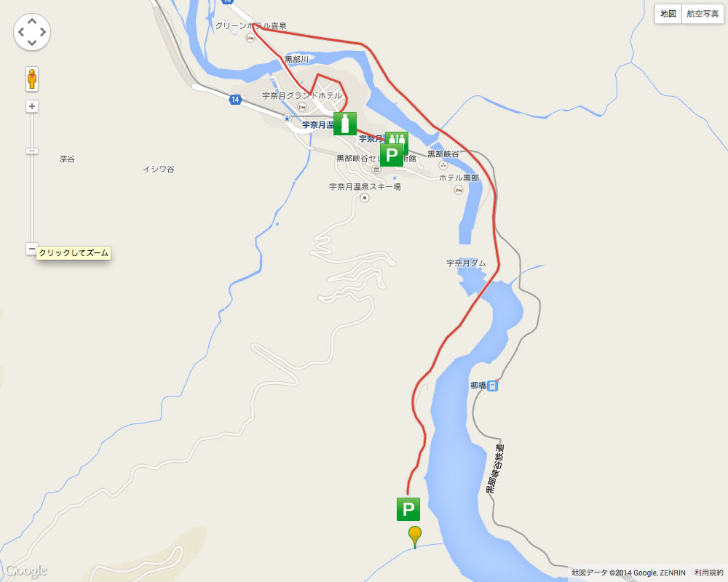Click the parking marker near the museum

(392, 155)
